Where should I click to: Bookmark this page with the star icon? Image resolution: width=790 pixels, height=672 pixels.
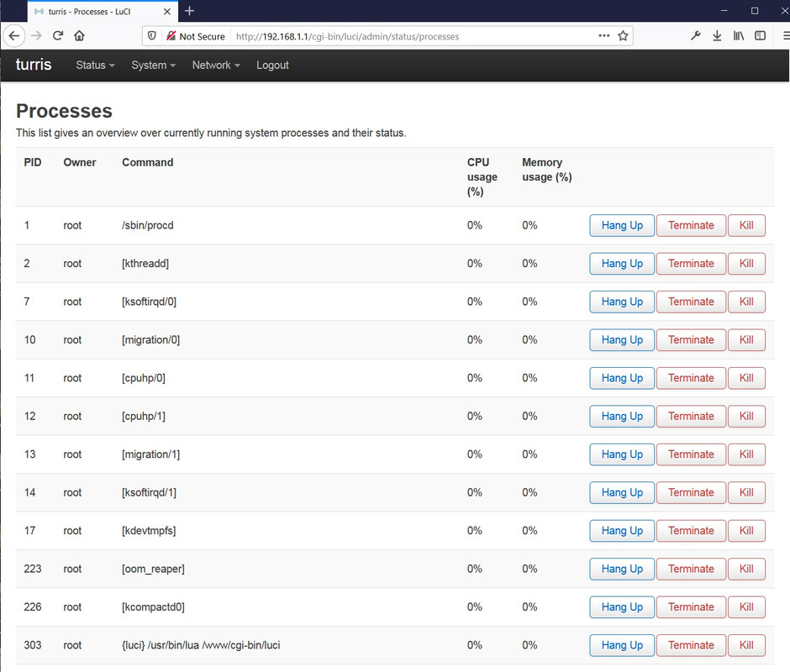[x=623, y=36]
